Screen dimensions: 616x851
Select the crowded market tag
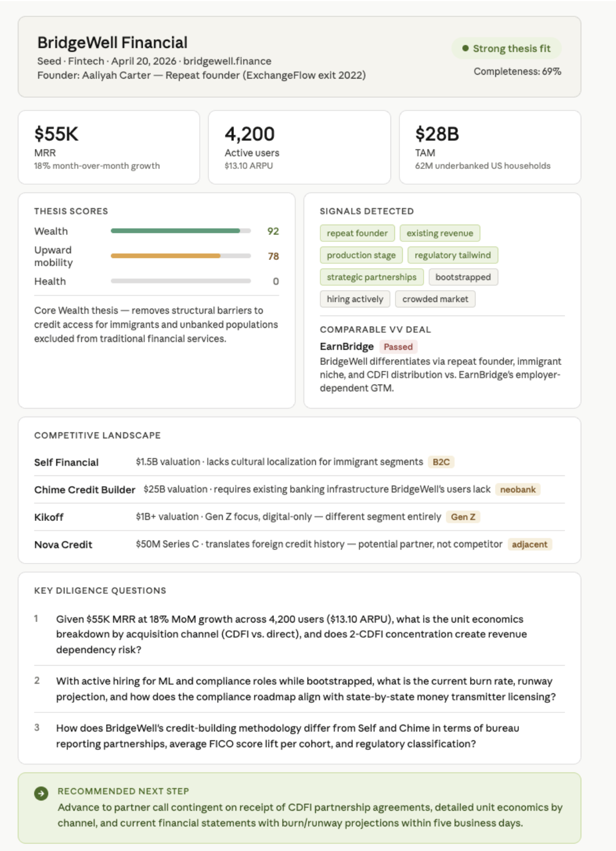tap(435, 299)
